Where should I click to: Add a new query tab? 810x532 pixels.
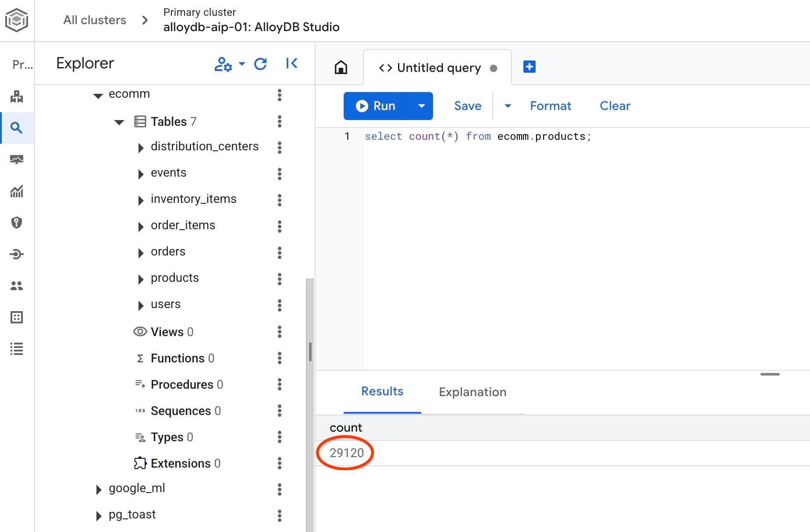(529, 67)
